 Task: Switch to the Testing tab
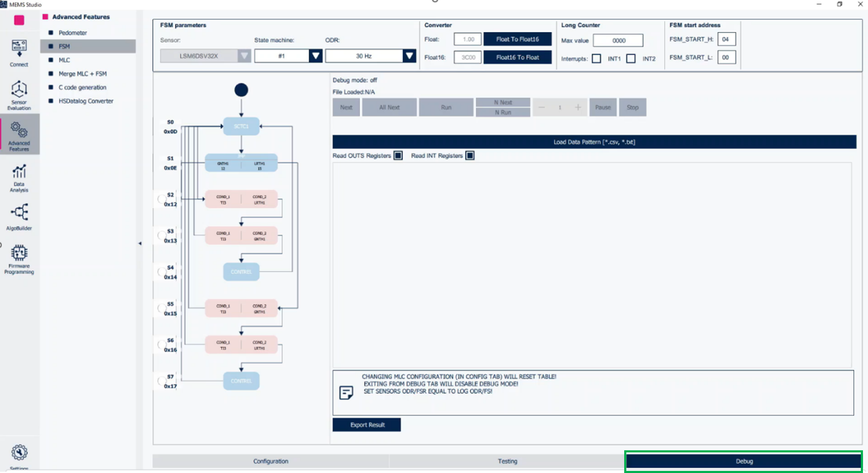[x=507, y=461]
